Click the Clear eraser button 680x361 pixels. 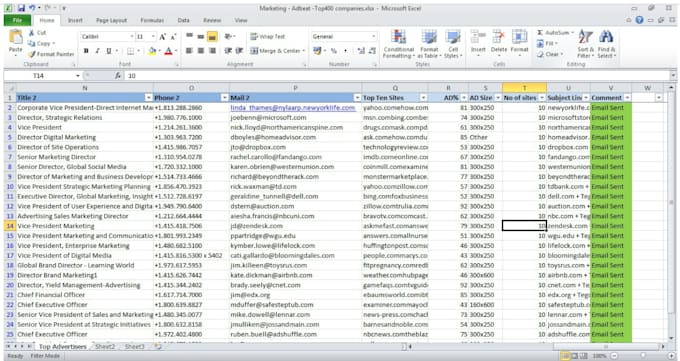[x=549, y=55]
